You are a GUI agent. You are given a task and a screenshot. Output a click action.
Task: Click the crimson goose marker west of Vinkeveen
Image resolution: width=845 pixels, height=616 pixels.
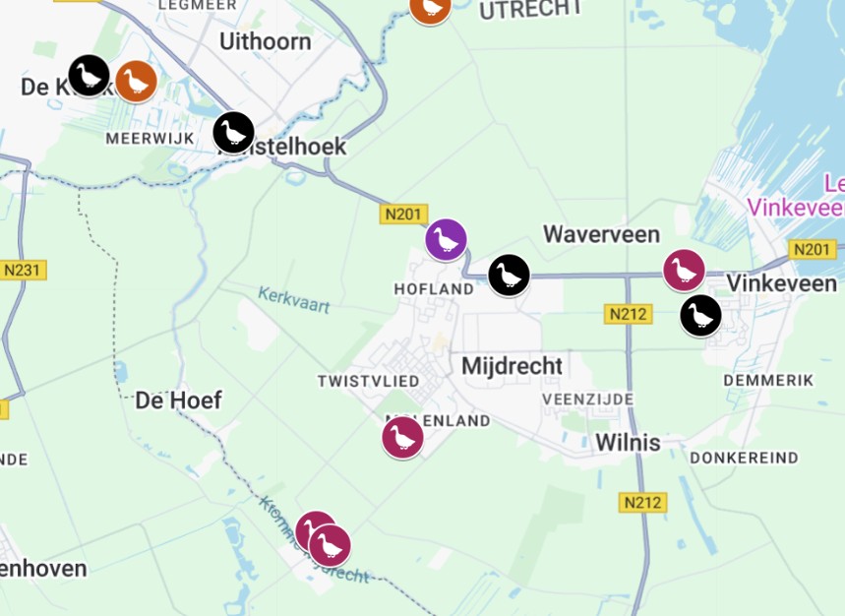click(684, 271)
